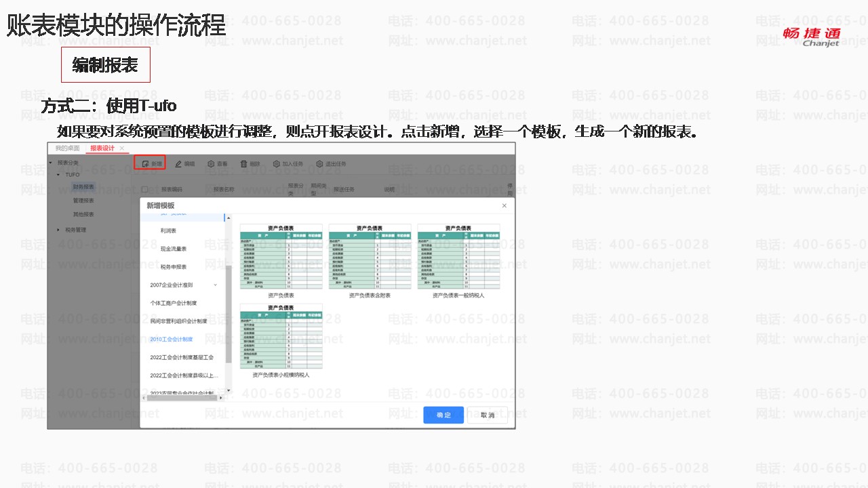The width and height of the screenshot is (868, 488).
Task: Click the 加入任务 toolbar icon
Action: click(x=277, y=164)
